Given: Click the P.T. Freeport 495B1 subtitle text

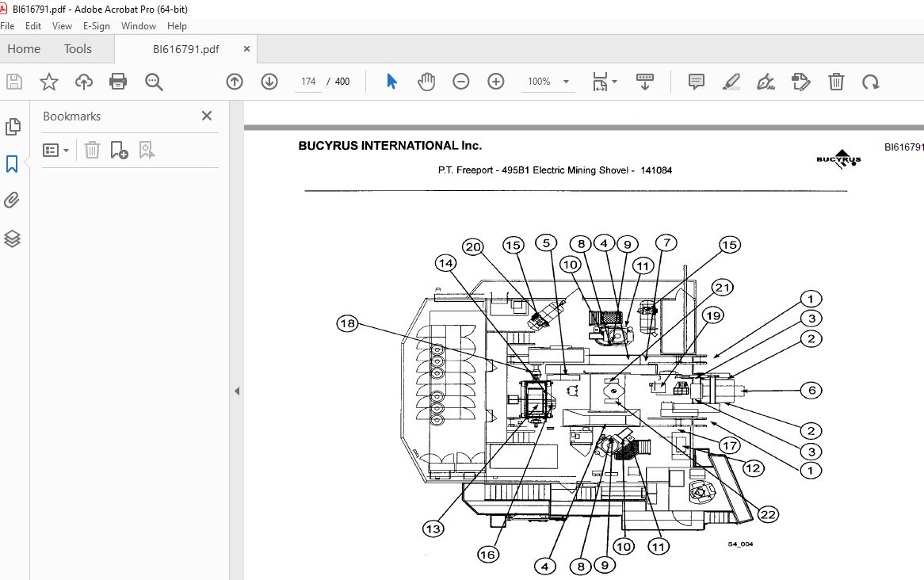Looking at the screenshot, I should pos(555,170).
